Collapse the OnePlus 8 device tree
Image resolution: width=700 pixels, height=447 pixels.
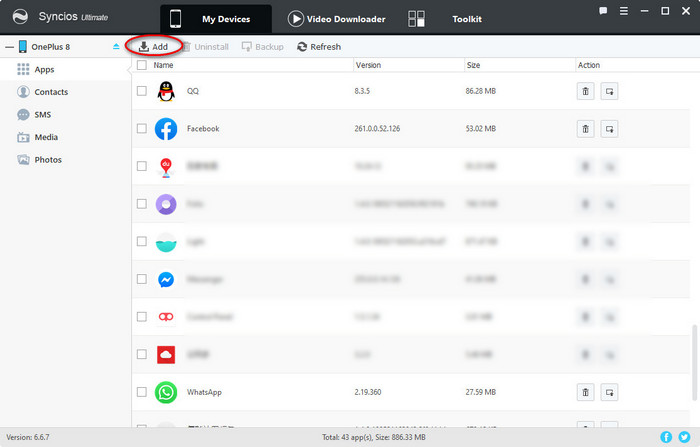[x=9, y=46]
